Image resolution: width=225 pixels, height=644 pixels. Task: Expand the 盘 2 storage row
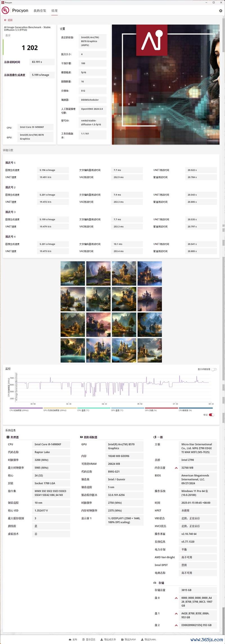click(176, 625)
